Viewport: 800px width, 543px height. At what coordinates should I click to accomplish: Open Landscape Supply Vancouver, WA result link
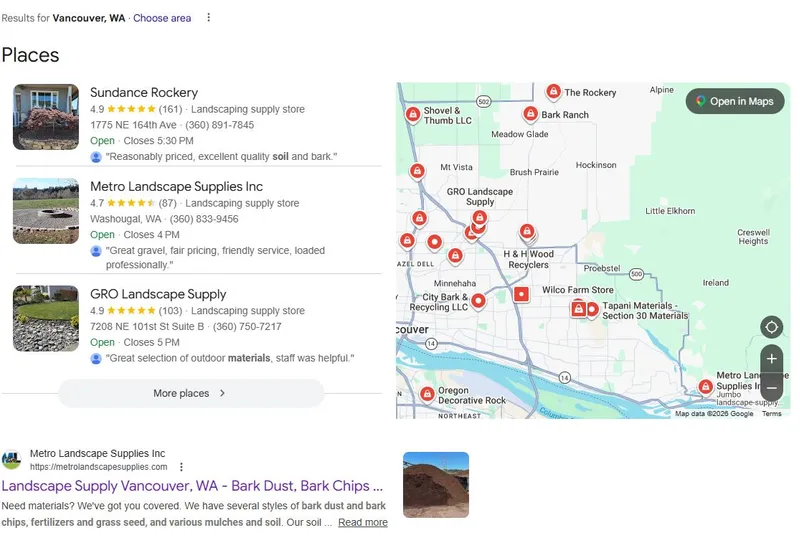pyautogui.click(x=192, y=486)
